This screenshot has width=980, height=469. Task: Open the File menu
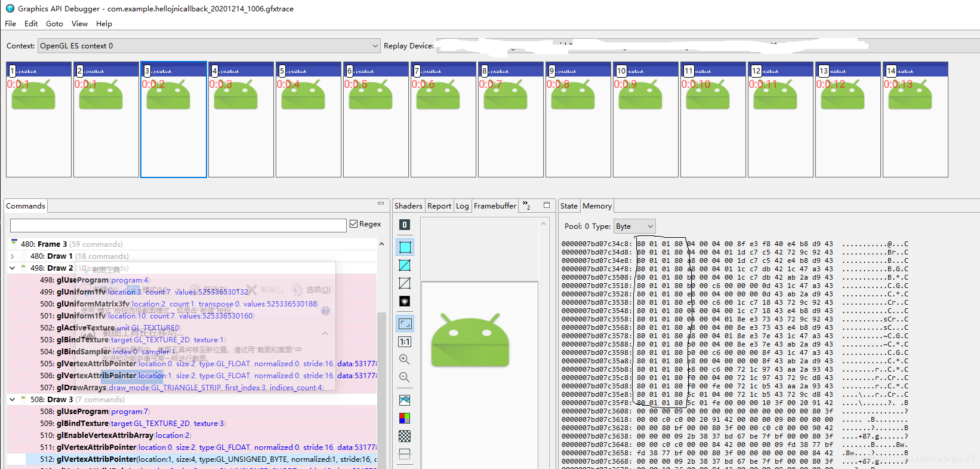[x=11, y=24]
